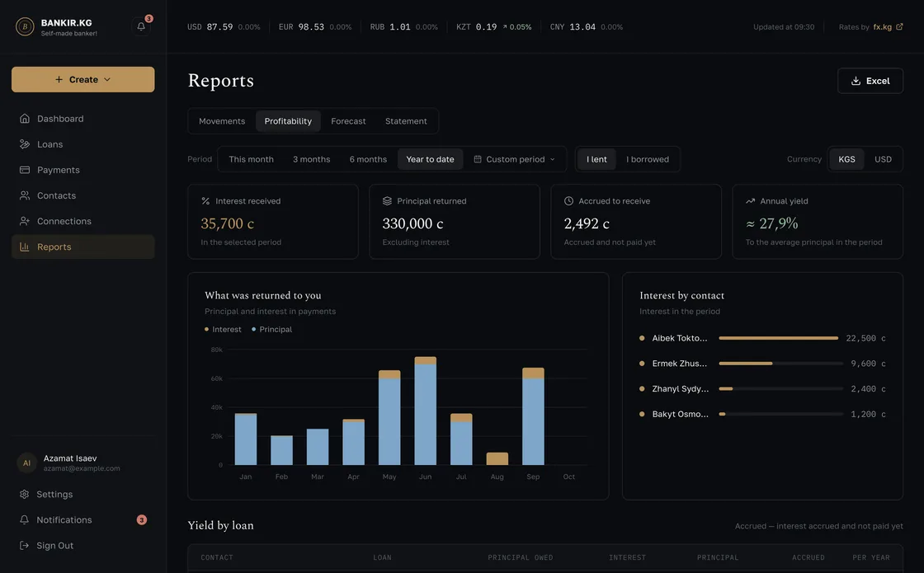Viewport: 924px width, 573px height.
Task: Click the external link icon by fx.kg
Action: (899, 26)
